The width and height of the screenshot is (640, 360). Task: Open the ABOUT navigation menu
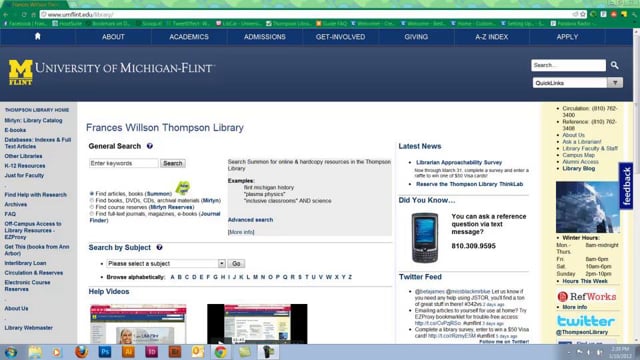click(113, 37)
